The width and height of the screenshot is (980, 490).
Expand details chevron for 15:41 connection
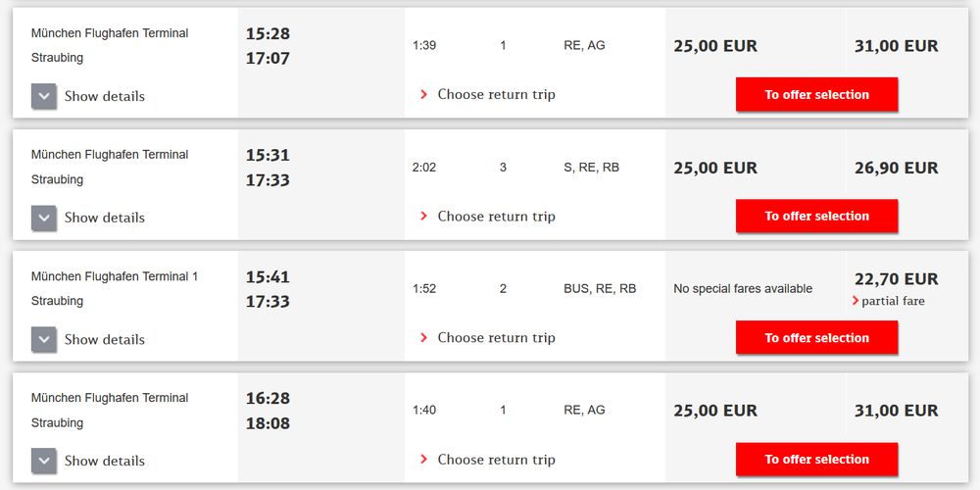click(44, 339)
